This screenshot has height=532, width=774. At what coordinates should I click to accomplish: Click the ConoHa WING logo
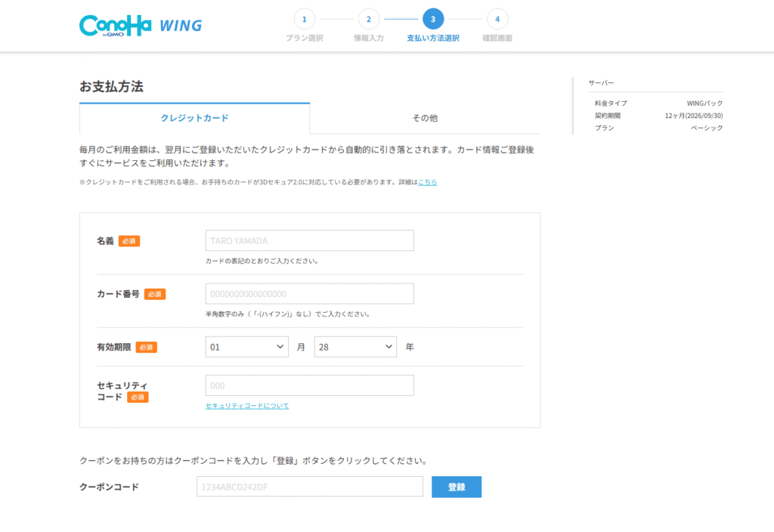[141, 25]
